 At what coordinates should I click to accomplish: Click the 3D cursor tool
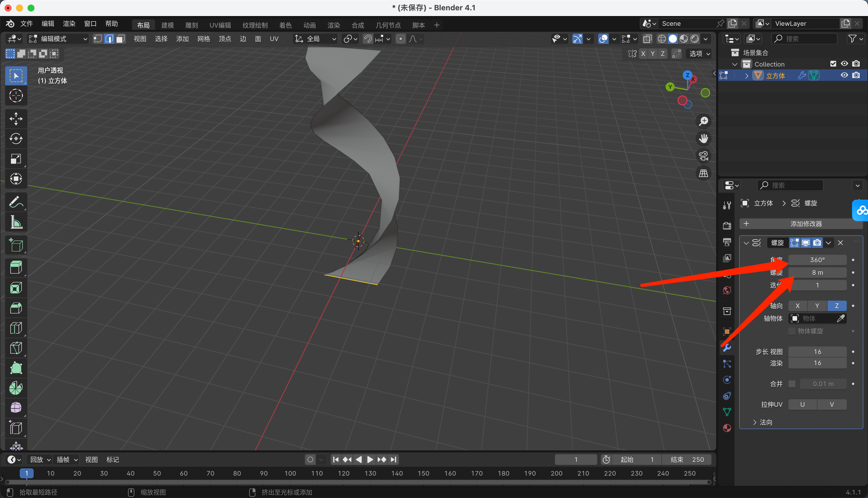[16, 96]
